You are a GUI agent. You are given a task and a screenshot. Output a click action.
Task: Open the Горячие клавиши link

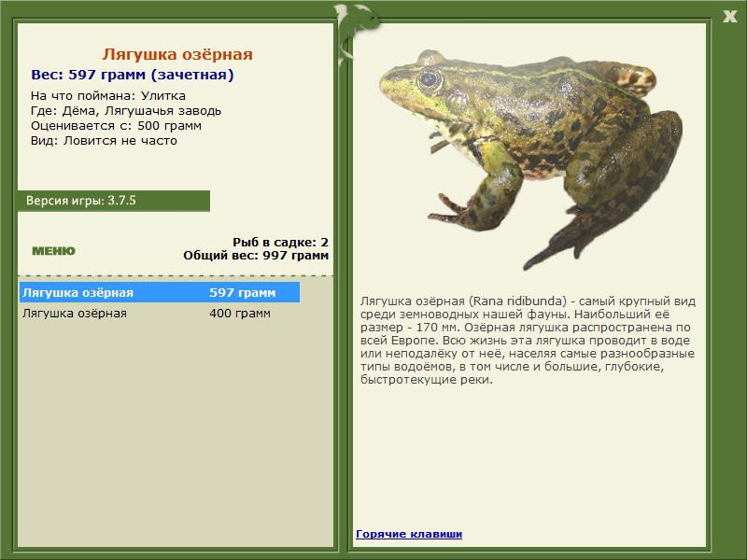409,534
